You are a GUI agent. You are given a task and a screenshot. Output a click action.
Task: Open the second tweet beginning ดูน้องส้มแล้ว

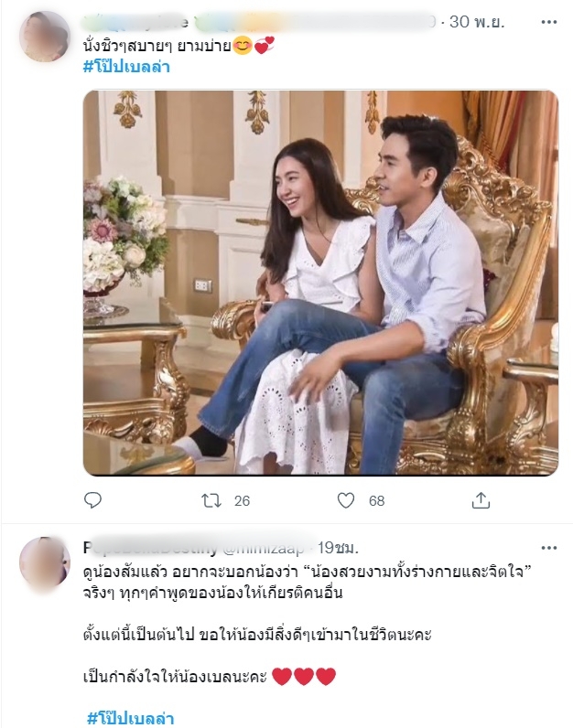pyautogui.click(x=307, y=583)
